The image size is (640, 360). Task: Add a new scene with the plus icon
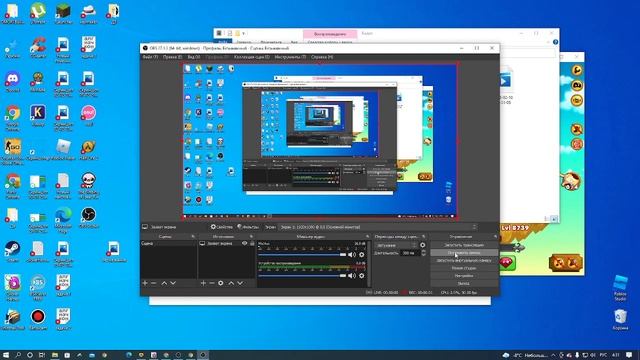point(145,283)
